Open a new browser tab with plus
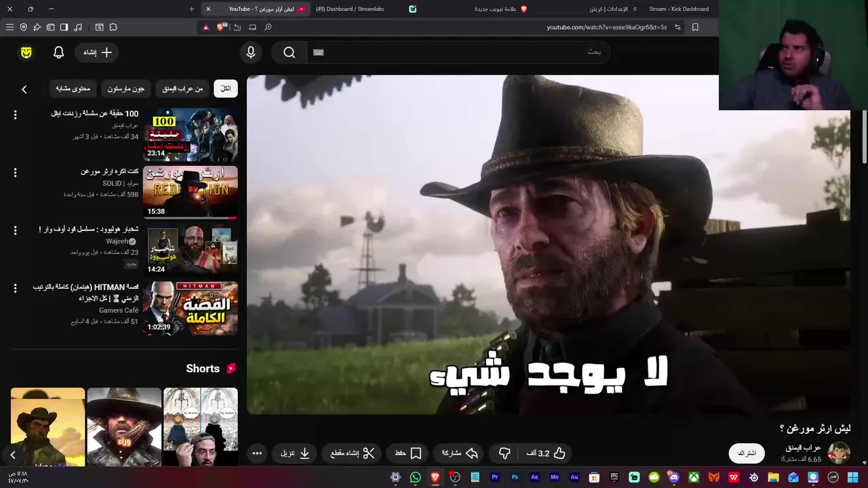The image size is (868, 488). (191, 9)
